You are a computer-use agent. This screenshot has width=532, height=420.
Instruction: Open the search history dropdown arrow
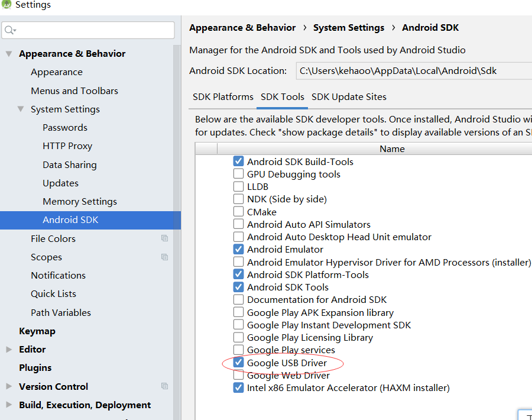click(15, 31)
